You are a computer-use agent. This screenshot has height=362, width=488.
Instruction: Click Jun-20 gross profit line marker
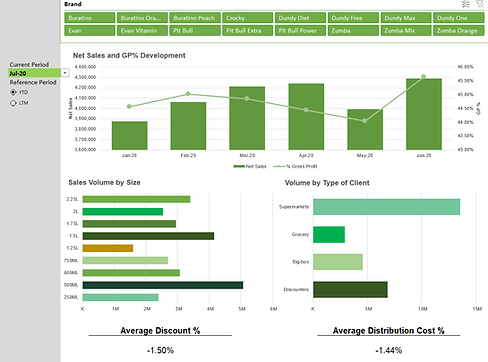(423, 77)
